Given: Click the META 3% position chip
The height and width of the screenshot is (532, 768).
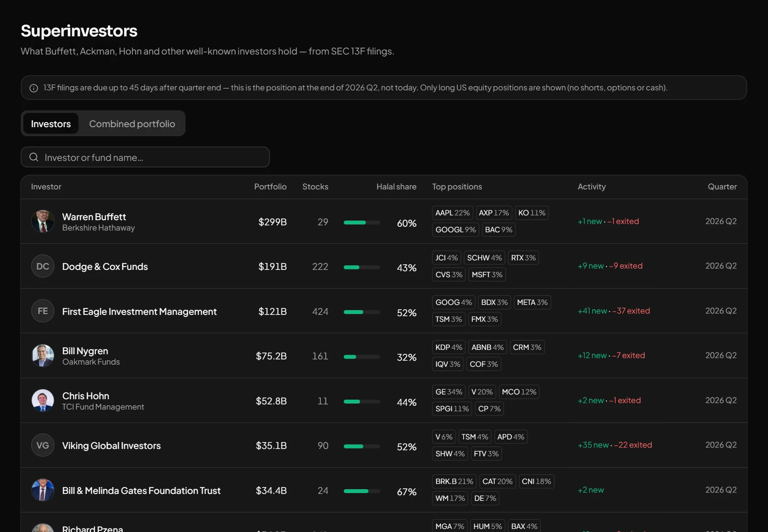Looking at the screenshot, I should pyautogui.click(x=532, y=302).
